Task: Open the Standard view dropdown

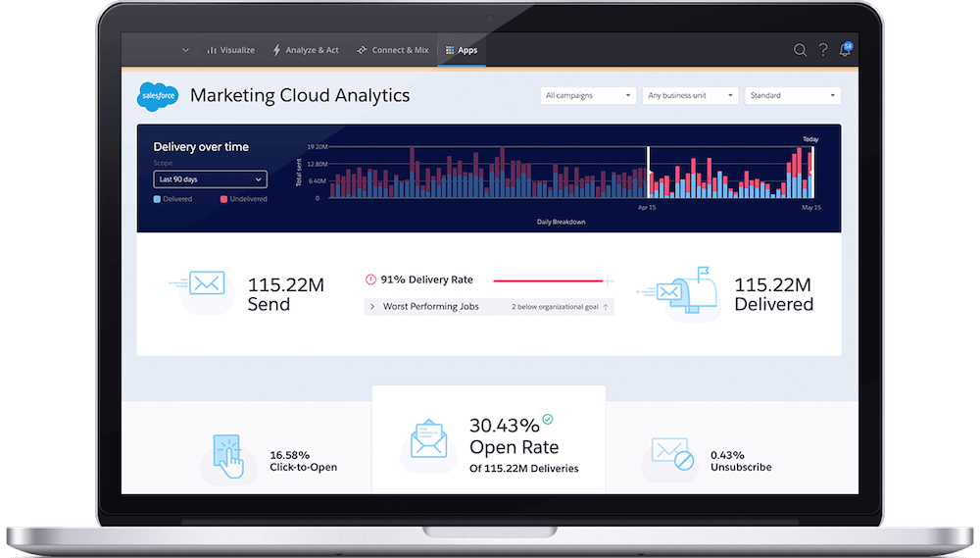Action: point(792,96)
